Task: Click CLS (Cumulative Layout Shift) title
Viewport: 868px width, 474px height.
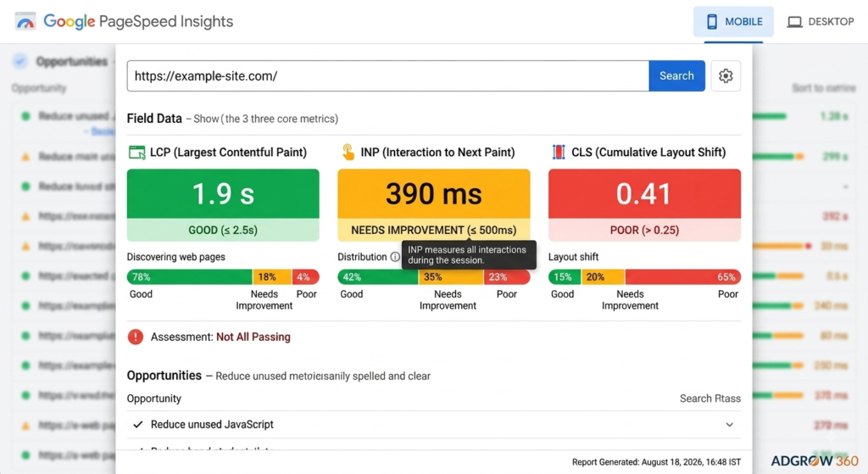Action: 648,153
